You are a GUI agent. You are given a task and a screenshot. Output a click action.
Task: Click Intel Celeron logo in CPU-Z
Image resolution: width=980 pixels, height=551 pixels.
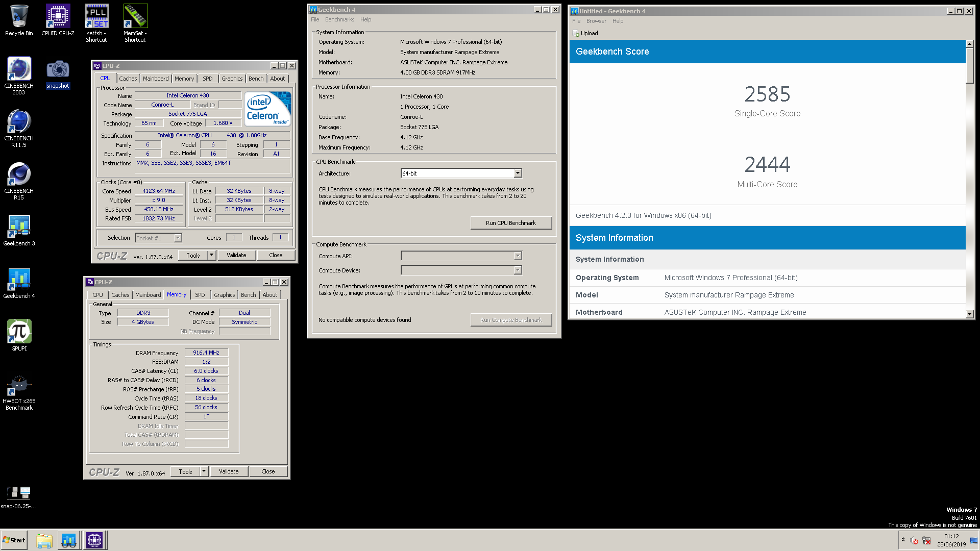coord(267,109)
